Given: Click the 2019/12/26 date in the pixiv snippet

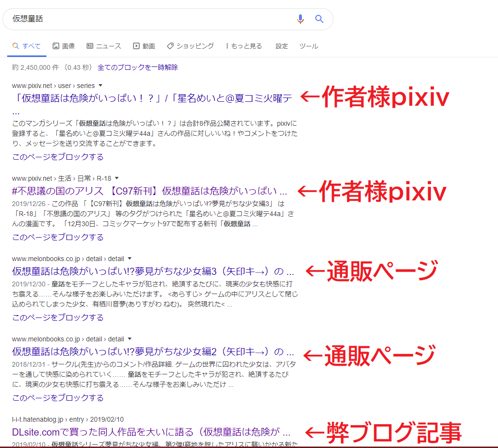Looking at the screenshot, I should tap(29, 204).
